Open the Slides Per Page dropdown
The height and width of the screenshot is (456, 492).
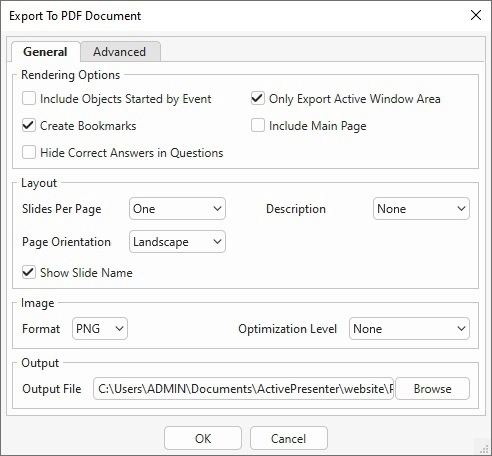[x=177, y=209]
